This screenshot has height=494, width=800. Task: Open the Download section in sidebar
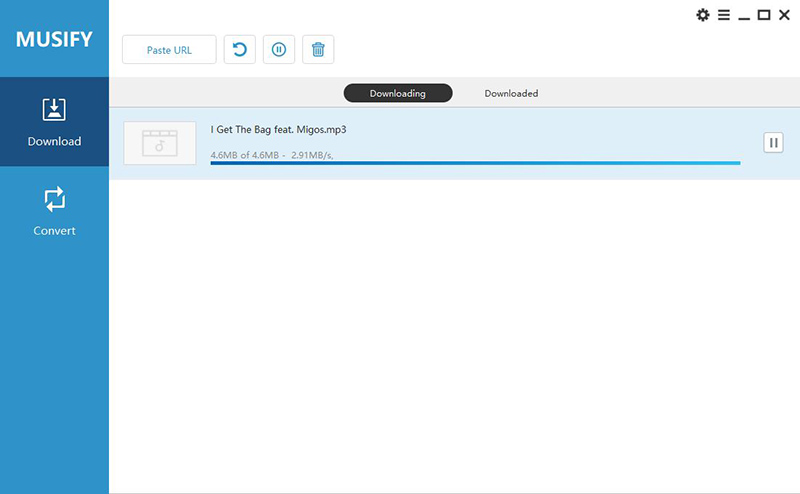[54, 122]
